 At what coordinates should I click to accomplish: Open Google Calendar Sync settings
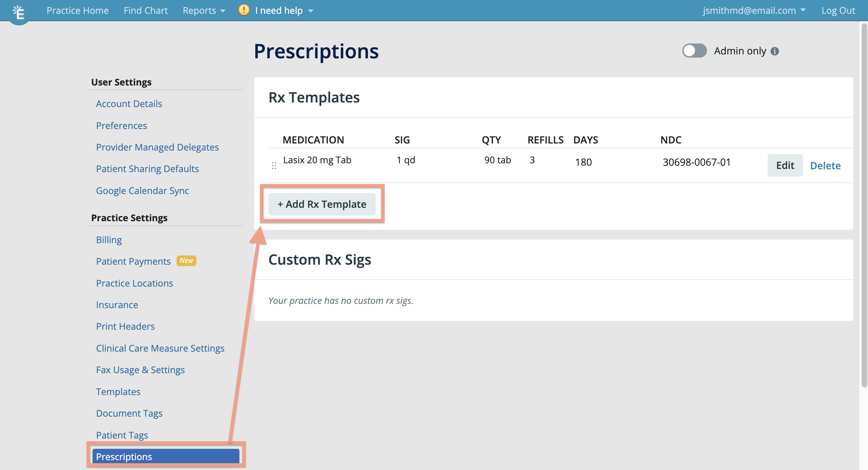tap(142, 190)
